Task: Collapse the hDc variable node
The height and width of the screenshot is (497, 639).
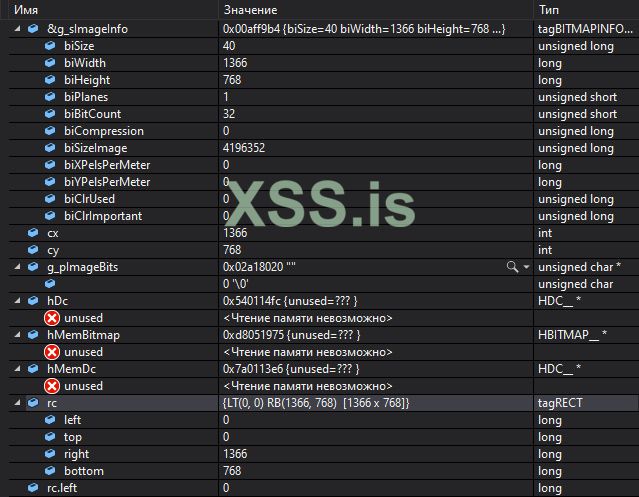Action: pos(17,301)
